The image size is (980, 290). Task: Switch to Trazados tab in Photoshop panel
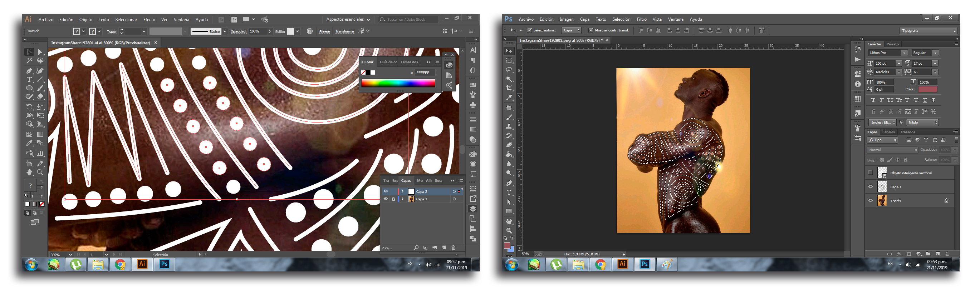(x=907, y=132)
